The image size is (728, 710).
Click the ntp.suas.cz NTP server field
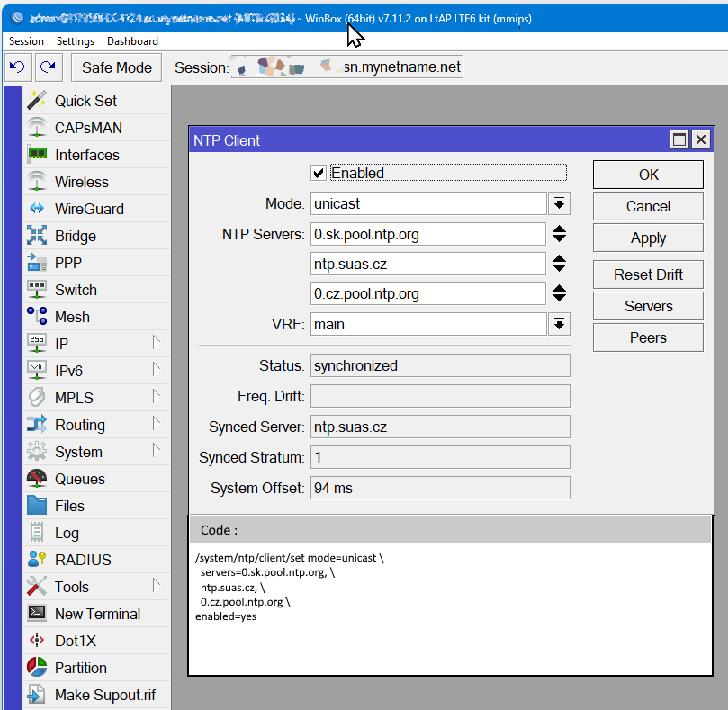click(428, 264)
